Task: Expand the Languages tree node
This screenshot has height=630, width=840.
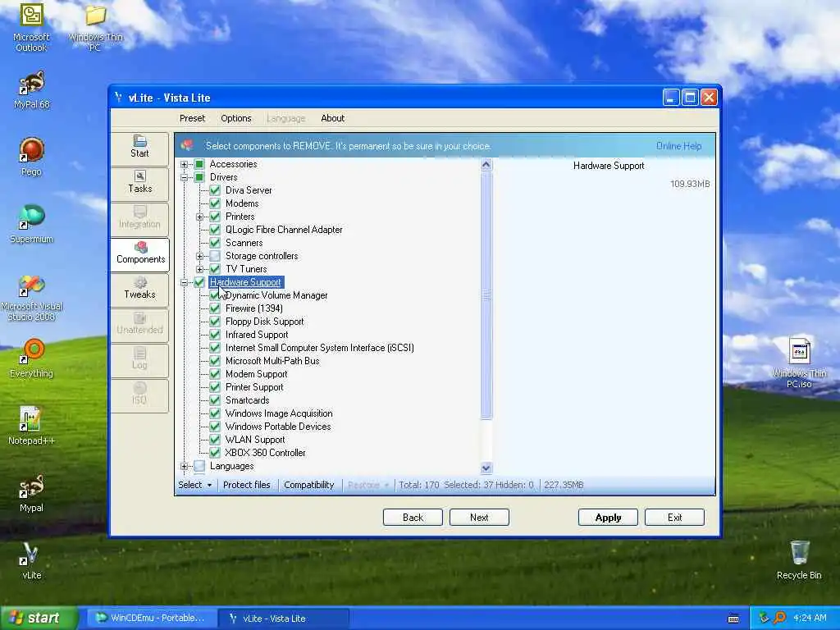Action: click(184, 466)
